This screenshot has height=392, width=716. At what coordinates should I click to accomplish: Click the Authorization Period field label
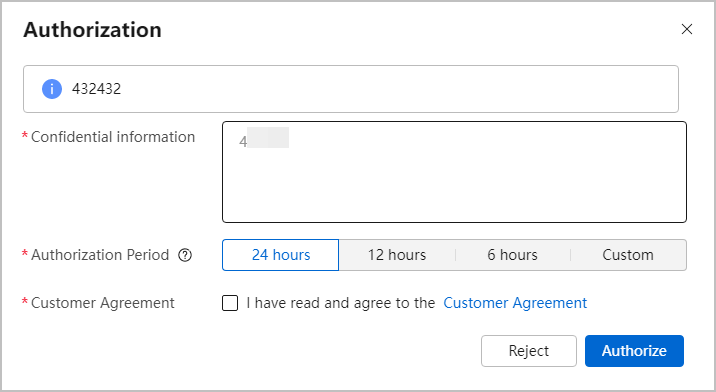click(x=100, y=255)
